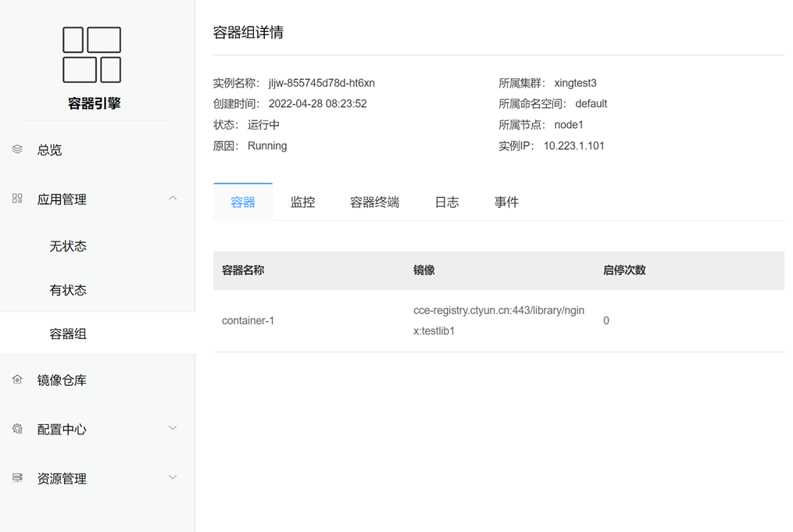Switch to the 容器终端 tab
Viewport: 793px width, 532px height.
click(374, 202)
